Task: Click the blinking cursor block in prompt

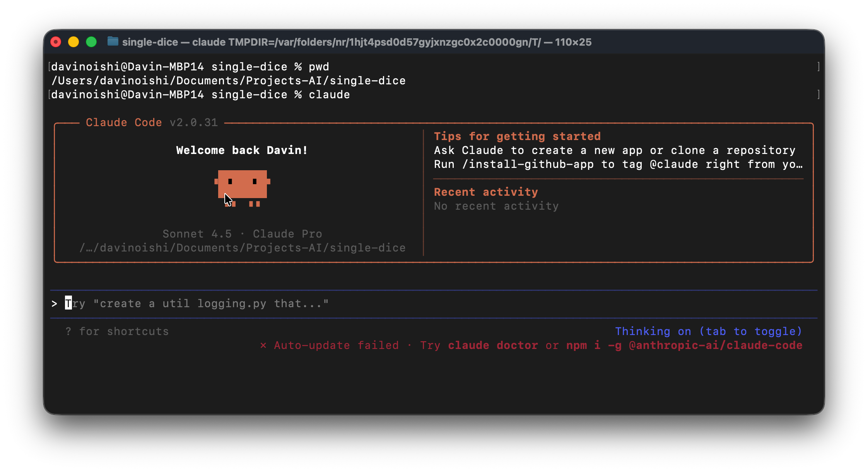Action: pyautogui.click(x=68, y=303)
